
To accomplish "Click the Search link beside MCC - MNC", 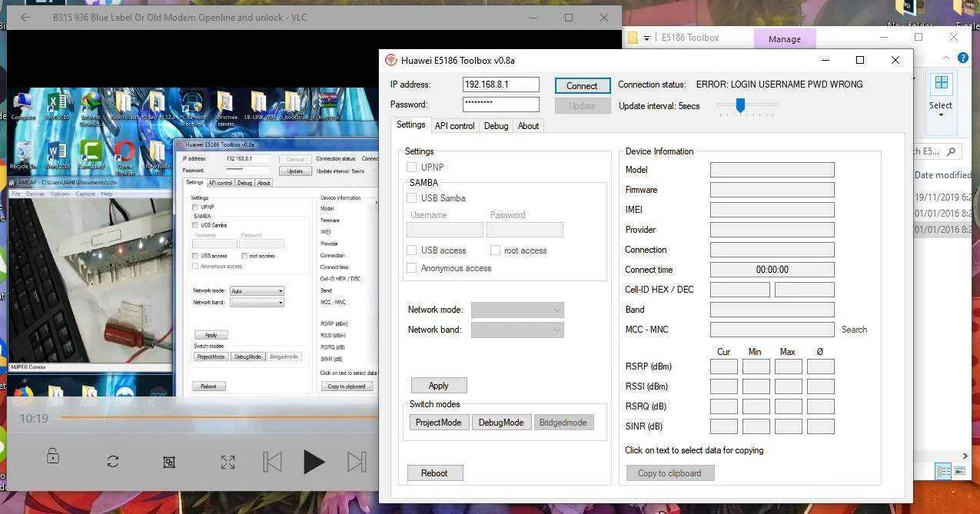I will (x=854, y=330).
